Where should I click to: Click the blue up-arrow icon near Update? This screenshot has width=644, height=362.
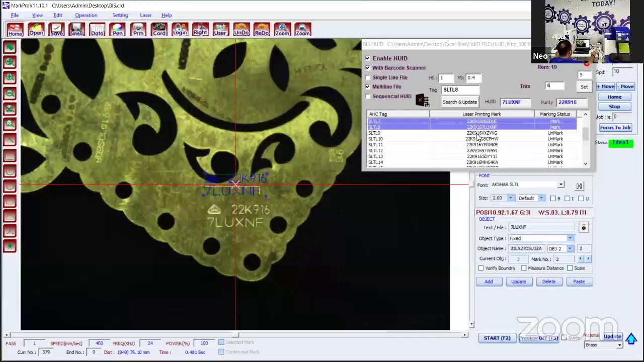coord(631,338)
